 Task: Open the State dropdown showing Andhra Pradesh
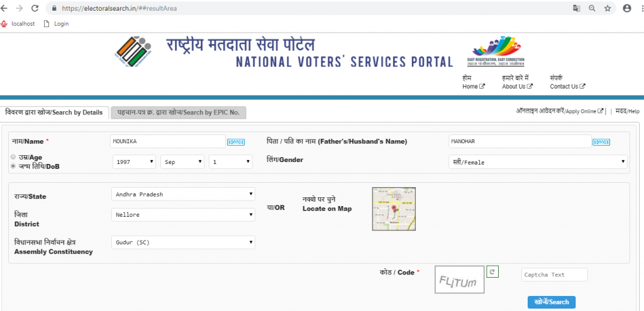coord(183,194)
